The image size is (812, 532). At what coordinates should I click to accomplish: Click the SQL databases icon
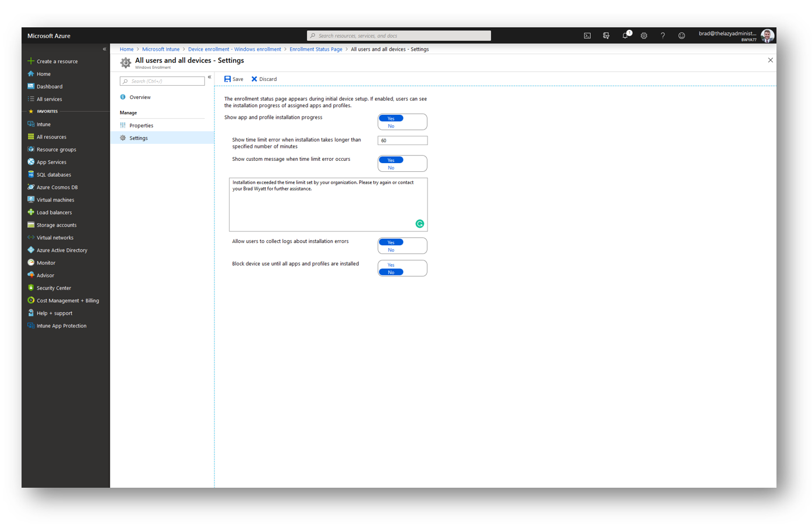point(31,174)
